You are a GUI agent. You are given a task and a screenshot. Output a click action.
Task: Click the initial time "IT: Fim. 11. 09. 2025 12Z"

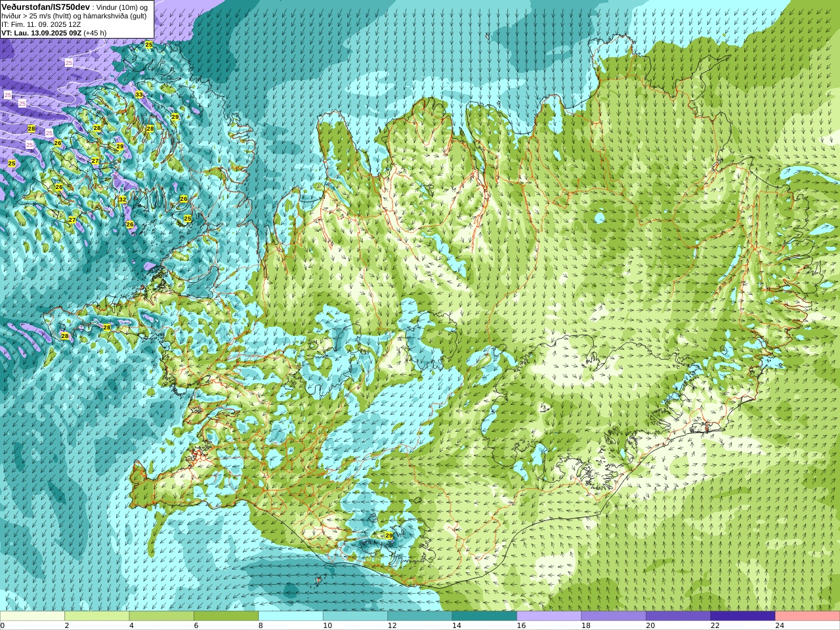click(41, 24)
